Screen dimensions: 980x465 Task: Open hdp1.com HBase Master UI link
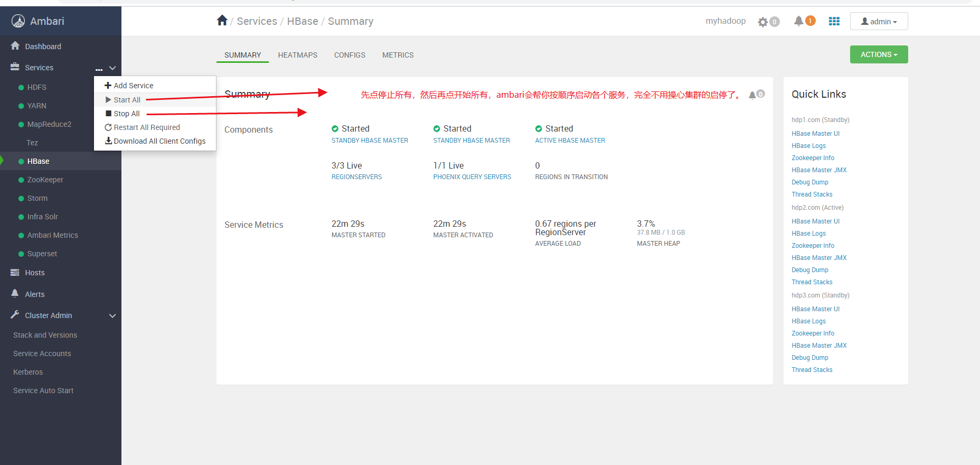(815, 134)
